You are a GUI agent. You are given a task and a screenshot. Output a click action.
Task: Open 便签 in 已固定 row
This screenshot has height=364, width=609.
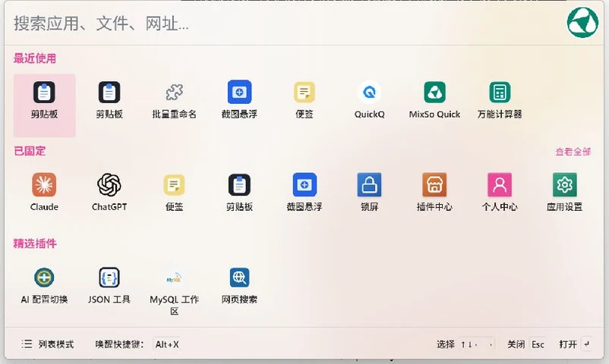coord(174,193)
